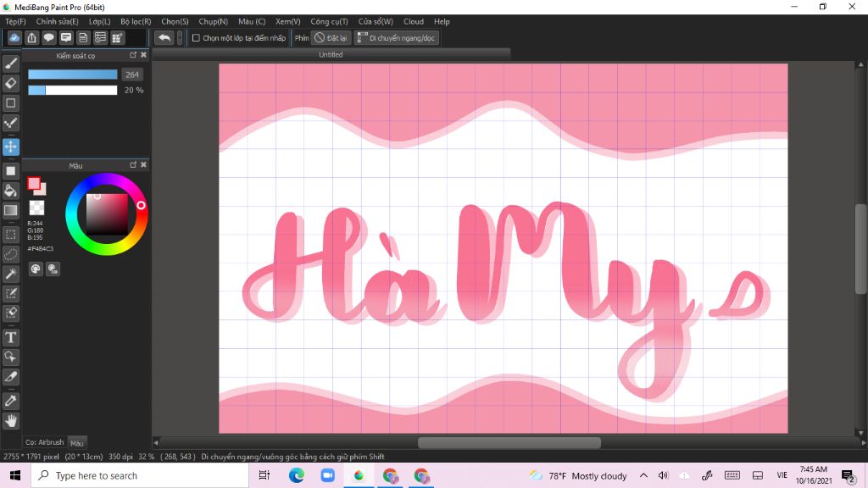Activate the Magic Wand selection tool
Viewport: 868px width, 488px height.
(x=11, y=274)
